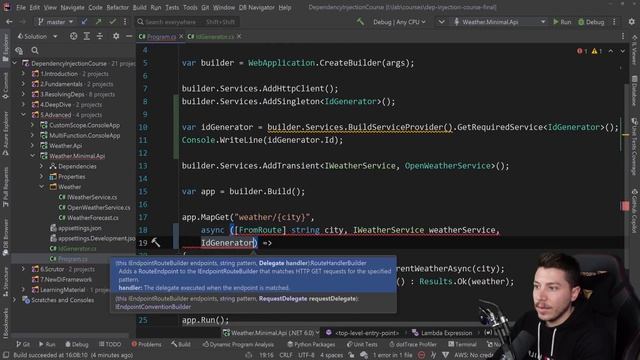Go to the next highlighted error arrow
This screenshot has width=640, height=360.
tap(622, 51)
